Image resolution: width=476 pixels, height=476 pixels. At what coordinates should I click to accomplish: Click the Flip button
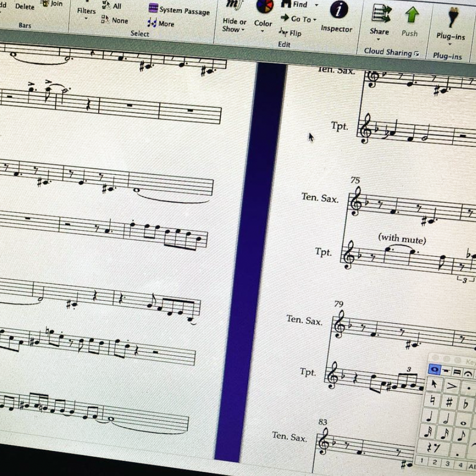[x=290, y=32]
